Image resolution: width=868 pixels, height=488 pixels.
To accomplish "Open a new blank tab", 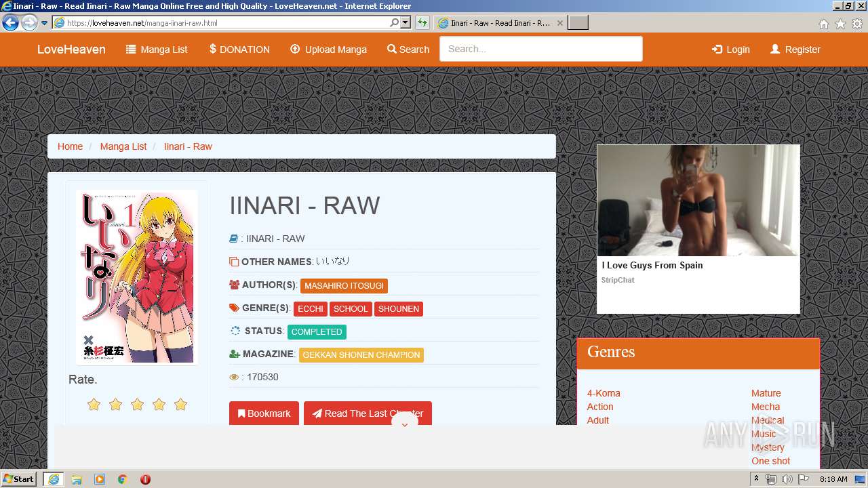I will (x=578, y=22).
